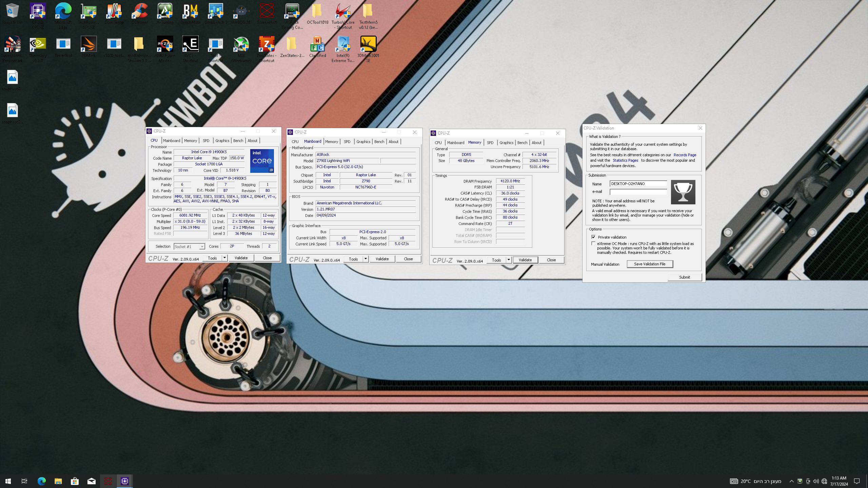Open A-Tuning desktop shortcut
This screenshot has width=868, height=488.
(x=165, y=14)
